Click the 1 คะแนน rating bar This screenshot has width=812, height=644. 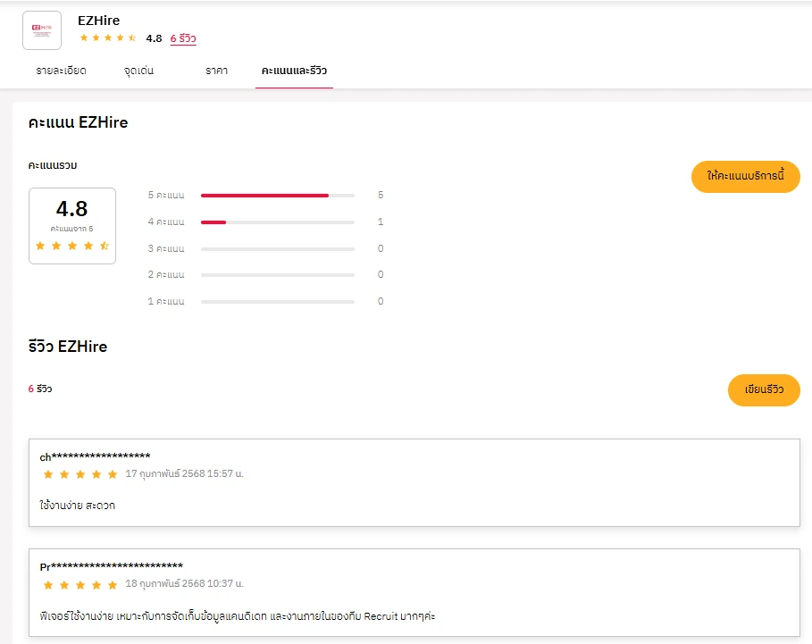[278, 301]
